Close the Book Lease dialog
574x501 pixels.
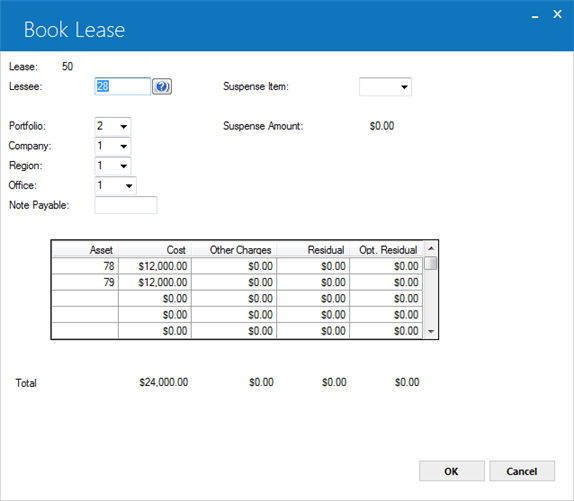[558, 14]
